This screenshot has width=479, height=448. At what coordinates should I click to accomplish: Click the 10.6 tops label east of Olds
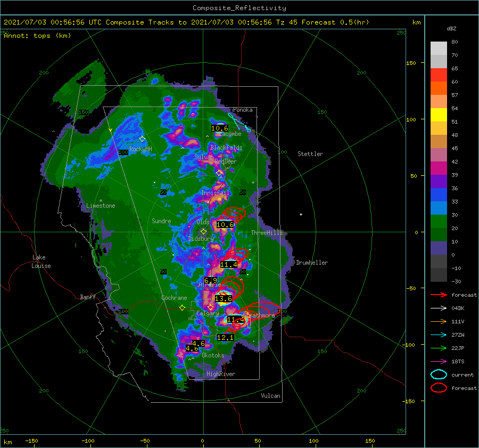[225, 224]
